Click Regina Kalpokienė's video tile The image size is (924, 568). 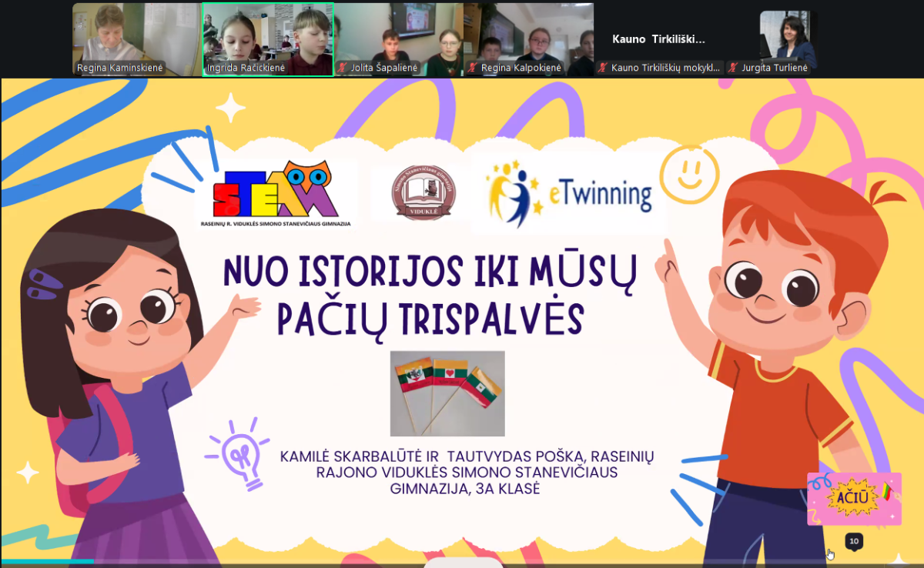(x=528, y=35)
